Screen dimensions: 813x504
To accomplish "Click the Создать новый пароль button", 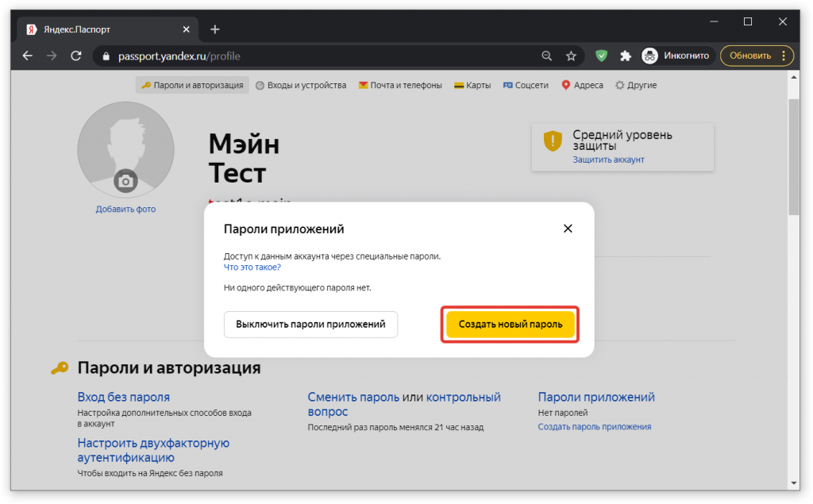I will tap(510, 324).
